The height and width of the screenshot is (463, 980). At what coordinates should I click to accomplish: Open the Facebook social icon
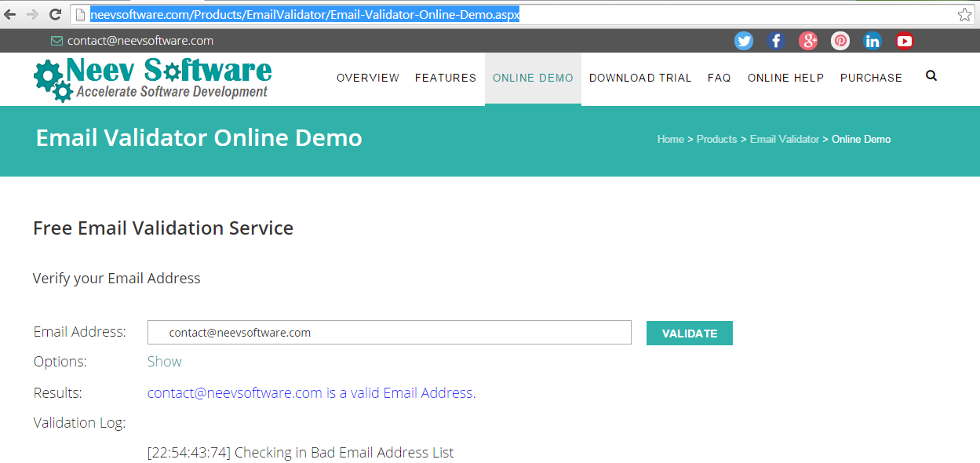[776, 41]
